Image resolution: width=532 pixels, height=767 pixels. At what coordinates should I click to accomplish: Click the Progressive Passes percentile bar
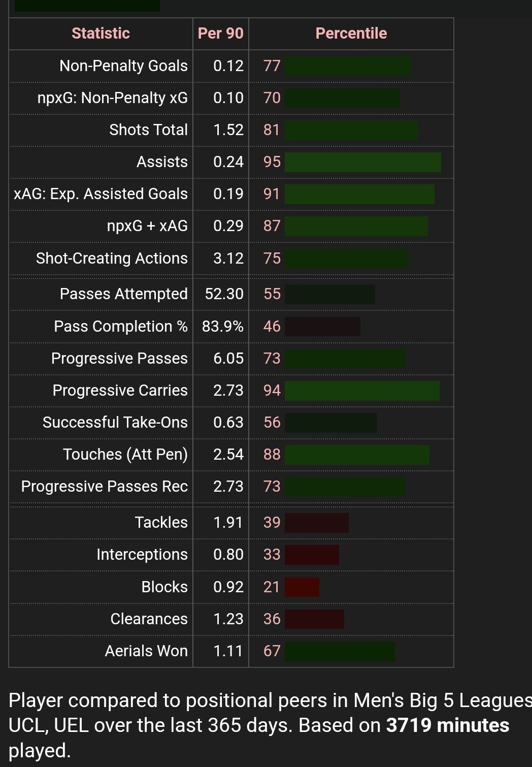345,359
